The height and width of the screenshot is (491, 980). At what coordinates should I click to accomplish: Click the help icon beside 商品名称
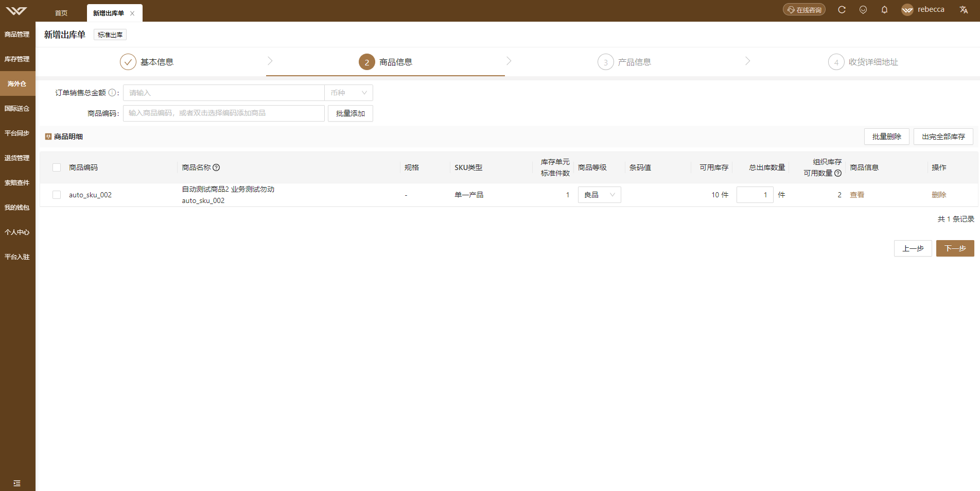point(216,167)
